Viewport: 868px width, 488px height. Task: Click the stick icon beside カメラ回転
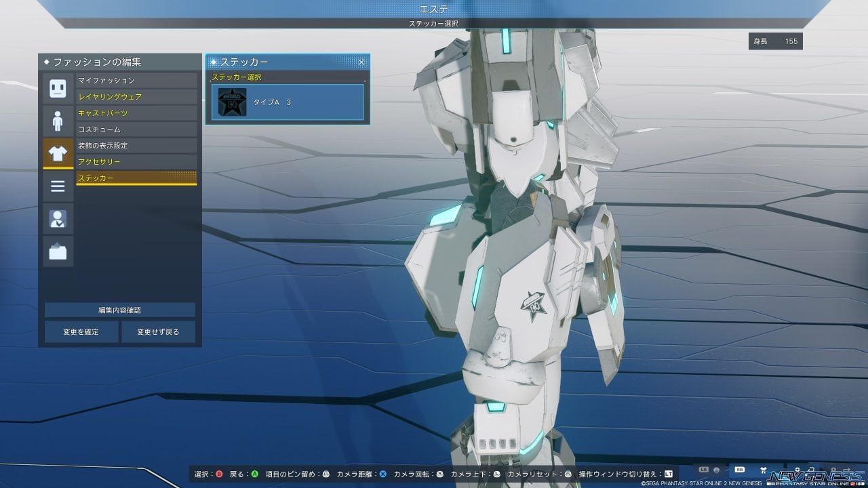pyautogui.click(x=439, y=474)
